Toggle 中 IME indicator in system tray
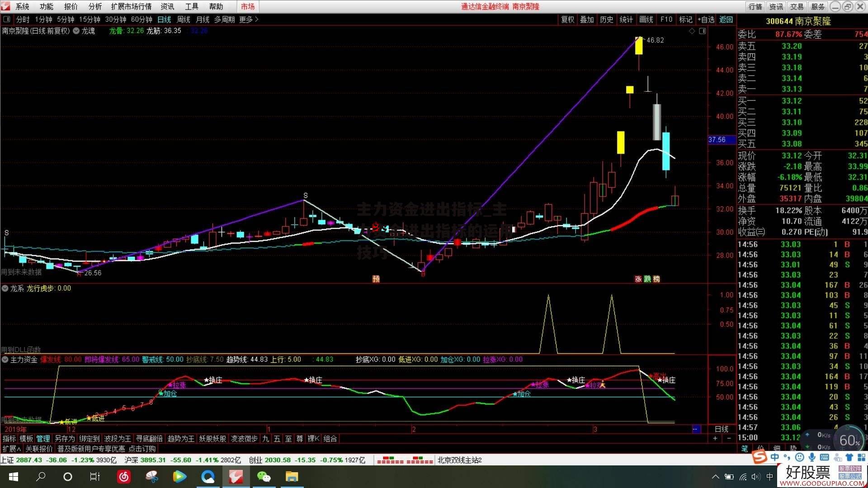The height and width of the screenshot is (488, 868). 769,477
